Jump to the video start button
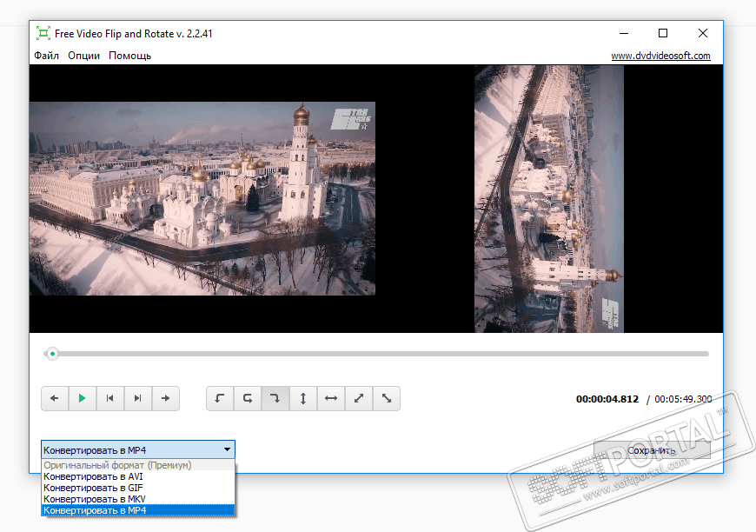This screenshot has width=756, height=532. [x=110, y=398]
